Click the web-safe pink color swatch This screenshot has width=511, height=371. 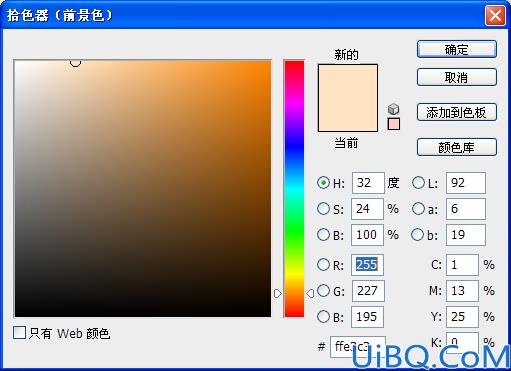(x=394, y=124)
